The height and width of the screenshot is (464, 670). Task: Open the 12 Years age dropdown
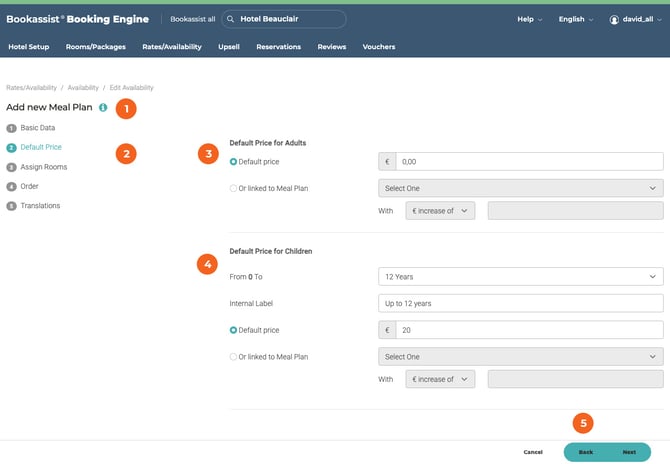pos(520,276)
